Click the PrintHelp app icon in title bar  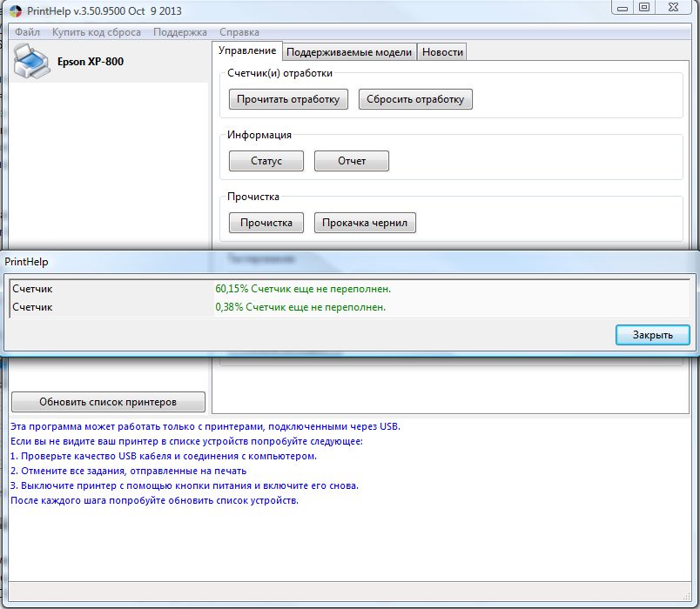click(x=15, y=10)
